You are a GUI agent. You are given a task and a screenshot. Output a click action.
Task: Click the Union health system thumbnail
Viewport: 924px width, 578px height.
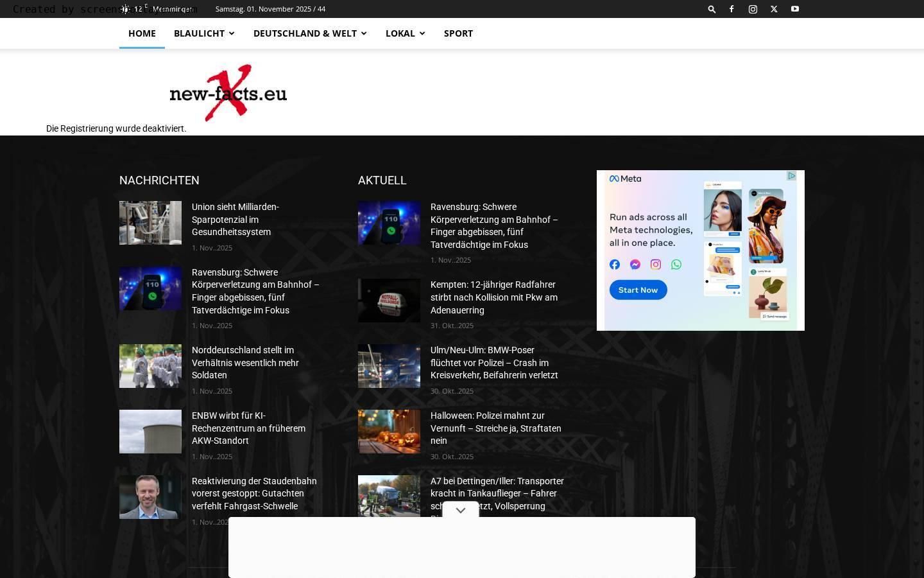150,223
